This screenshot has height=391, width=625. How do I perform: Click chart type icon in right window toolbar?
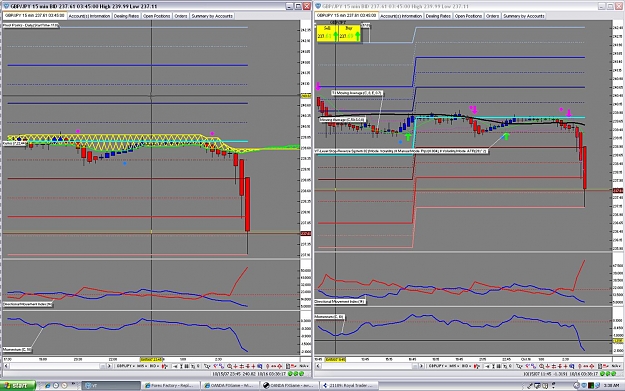(477, 366)
